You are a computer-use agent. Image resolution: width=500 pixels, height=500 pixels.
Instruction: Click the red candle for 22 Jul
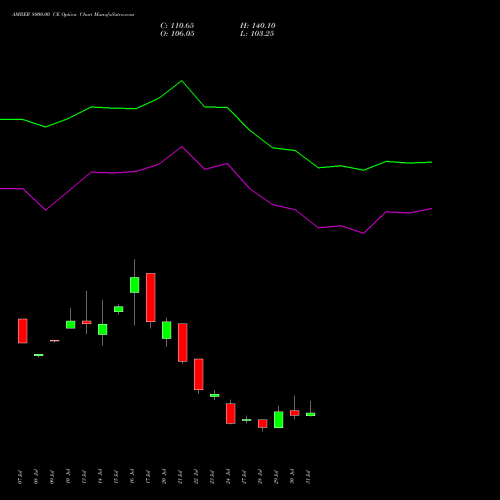[x=199, y=374]
